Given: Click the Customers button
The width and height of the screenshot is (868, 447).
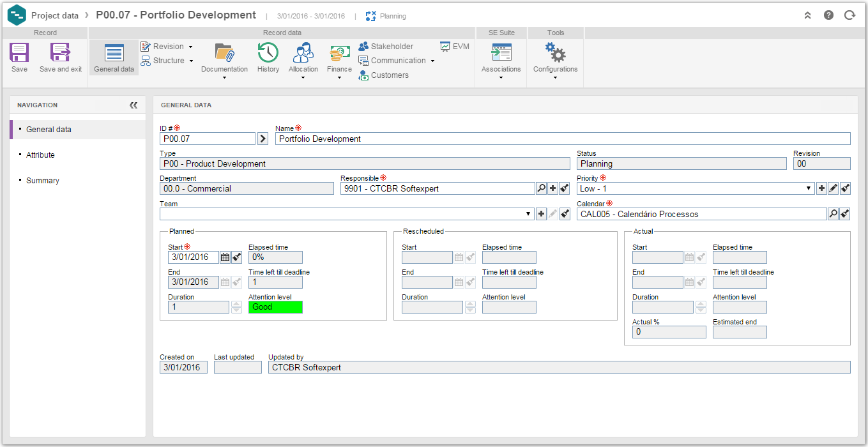Looking at the screenshot, I should [383, 75].
